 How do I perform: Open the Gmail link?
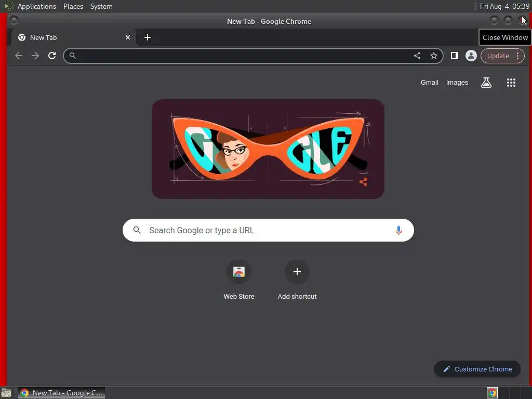429,83
